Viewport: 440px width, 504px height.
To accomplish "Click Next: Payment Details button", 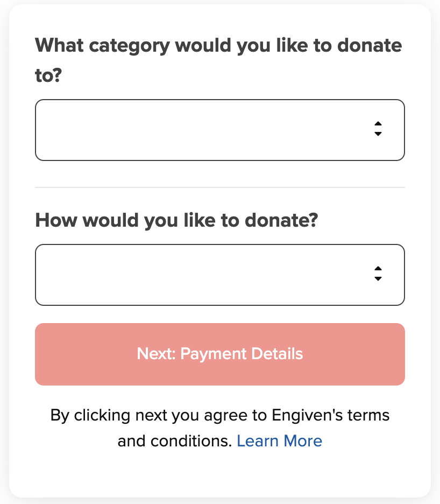I will click(219, 354).
